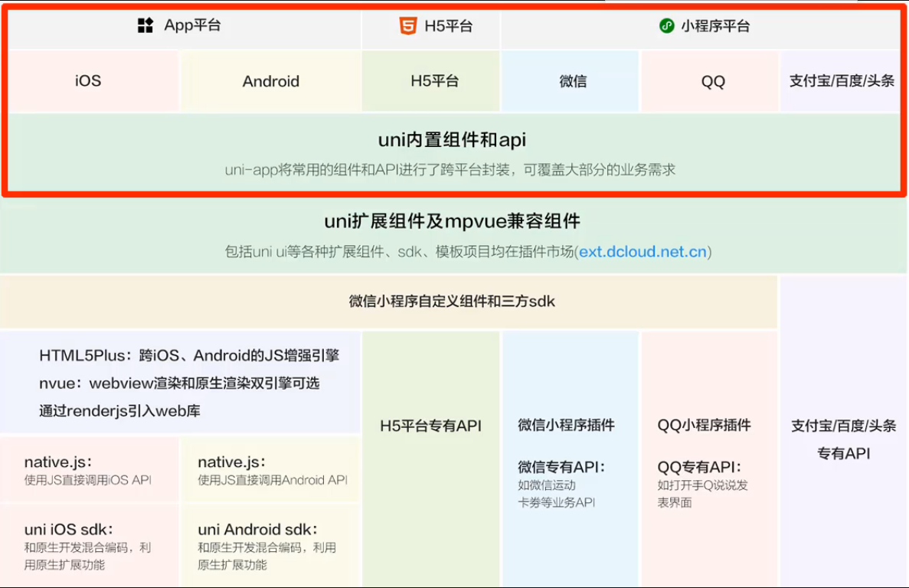Open the ext.dcloud.net.cn link
909x588 pixels.
point(643,251)
